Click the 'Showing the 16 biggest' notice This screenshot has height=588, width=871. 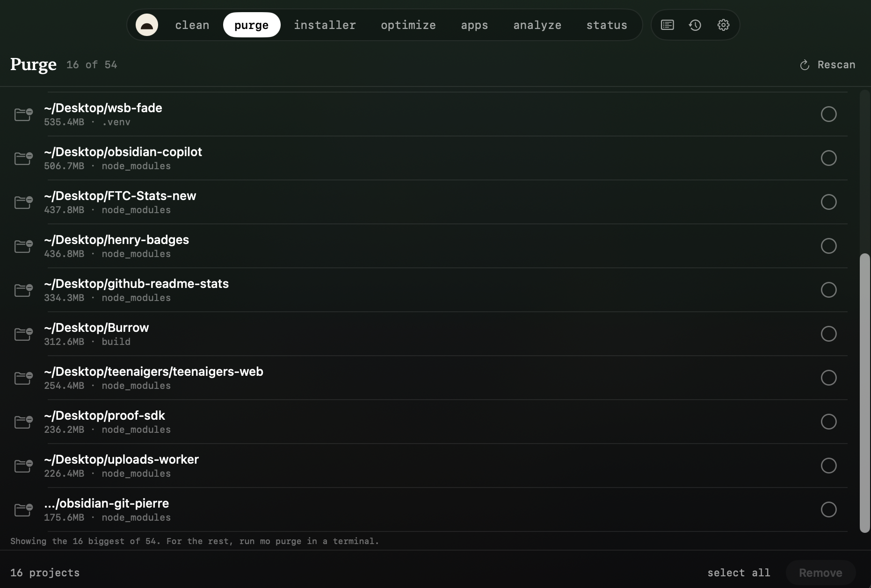(195, 541)
